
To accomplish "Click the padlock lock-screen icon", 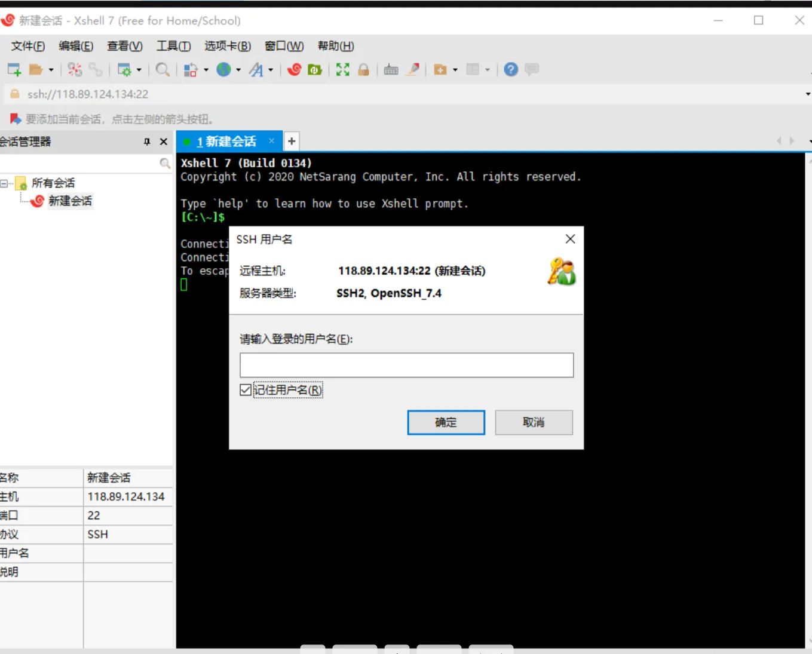I will [x=363, y=70].
